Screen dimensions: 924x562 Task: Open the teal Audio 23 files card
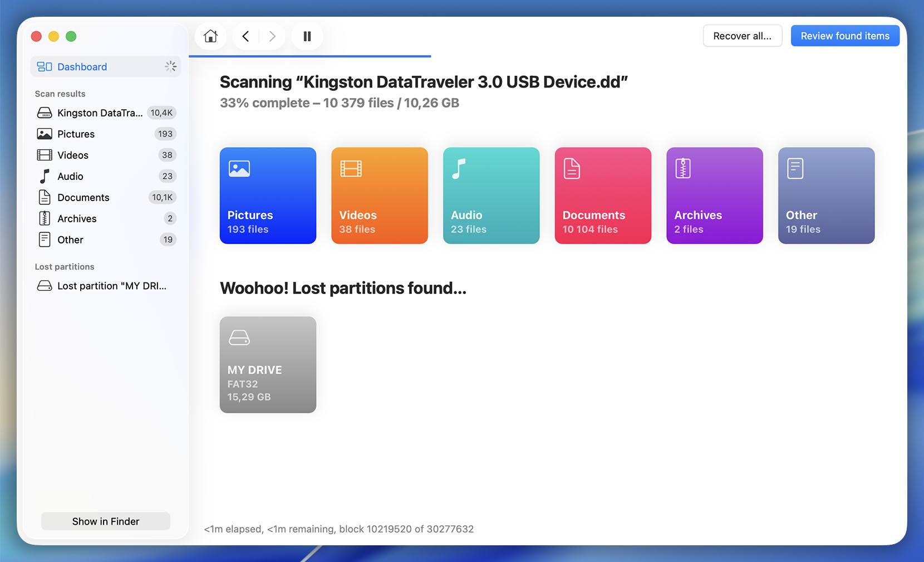492,196
